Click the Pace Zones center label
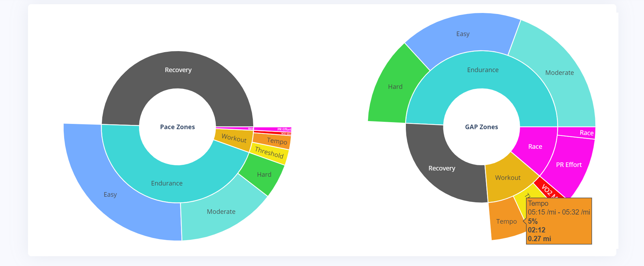Image resolution: width=644 pixels, height=266 pixels. point(178,127)
